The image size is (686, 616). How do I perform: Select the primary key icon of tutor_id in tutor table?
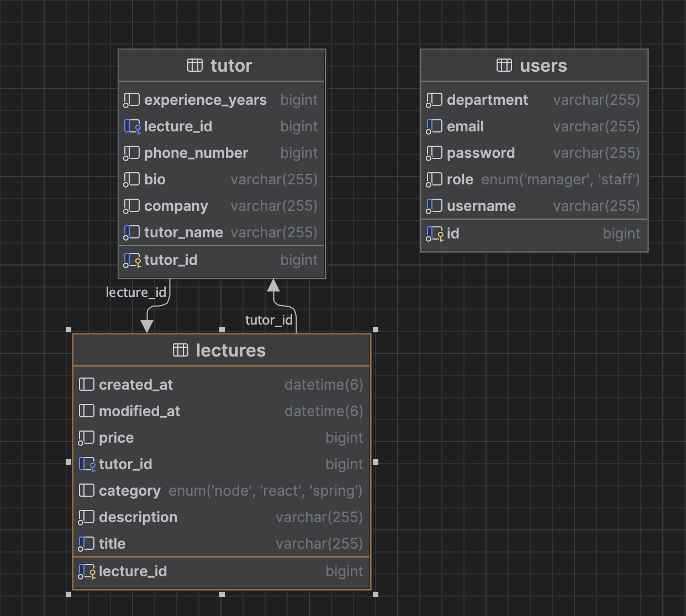[132, 260]
